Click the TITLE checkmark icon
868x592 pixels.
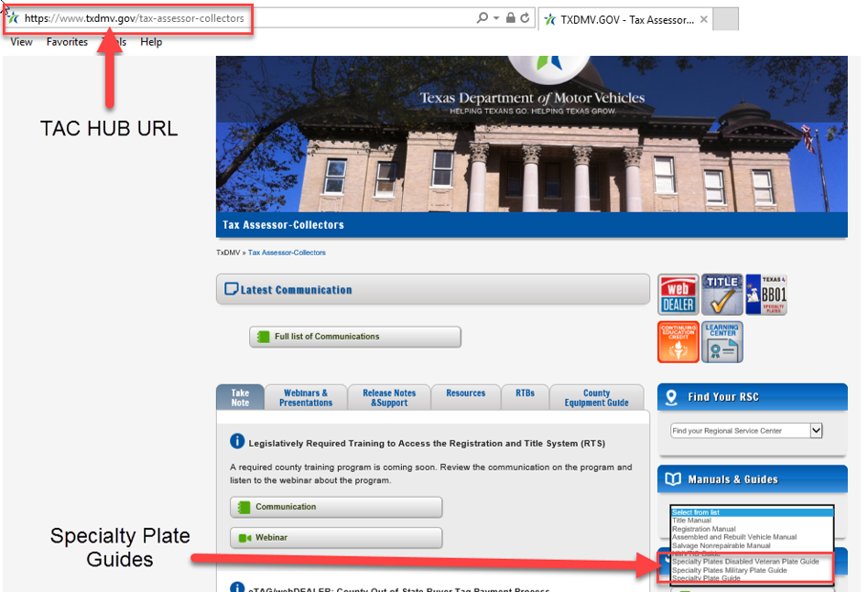tap(722, 295)
